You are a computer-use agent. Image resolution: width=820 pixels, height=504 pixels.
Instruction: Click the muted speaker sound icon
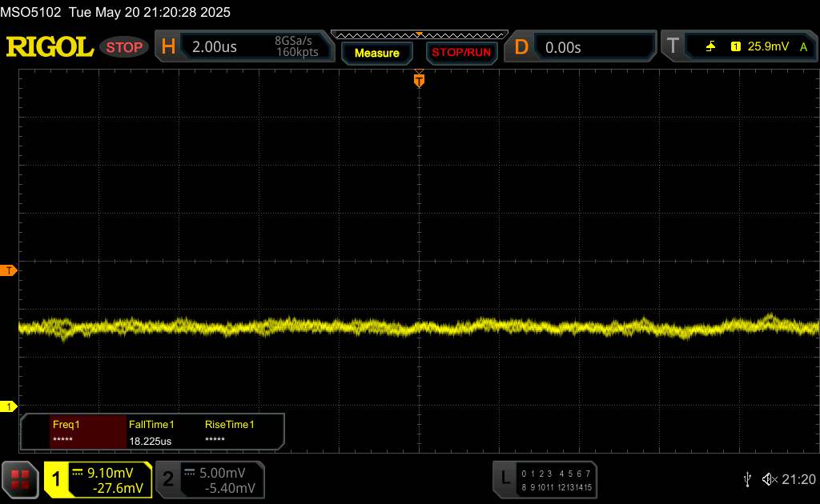point(770,479)
